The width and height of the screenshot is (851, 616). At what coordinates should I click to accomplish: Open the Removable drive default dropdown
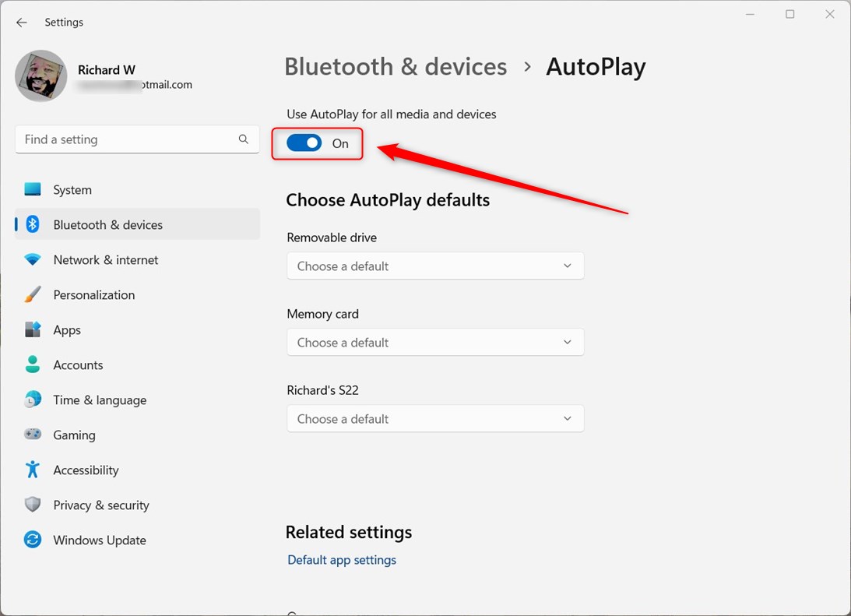point(434,266)
